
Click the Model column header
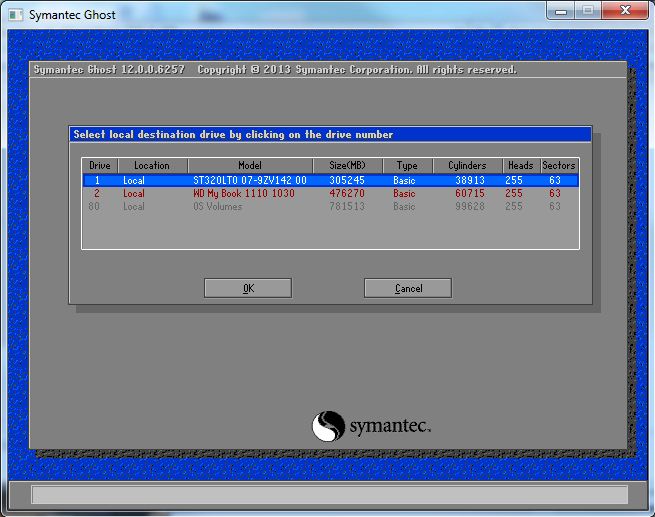250,165
